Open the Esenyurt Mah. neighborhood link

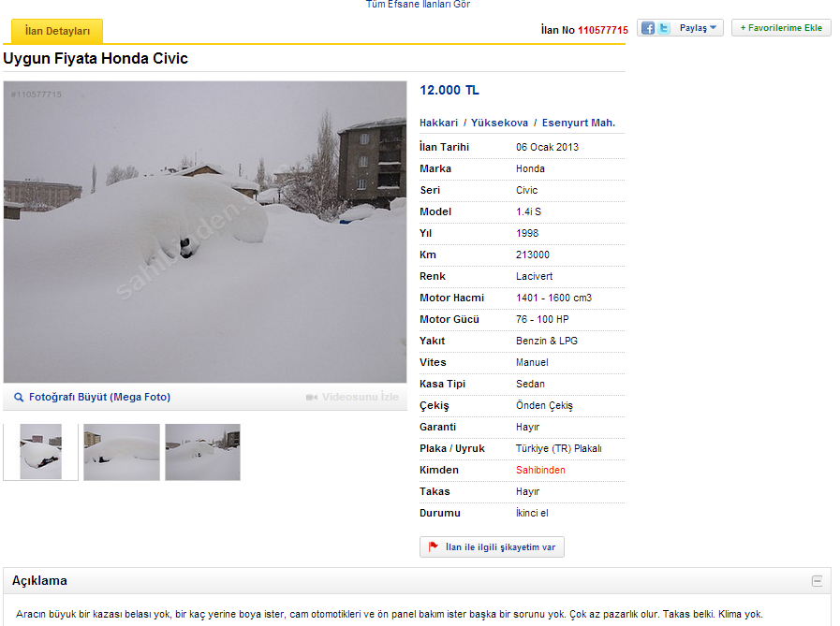click(579, 123)
